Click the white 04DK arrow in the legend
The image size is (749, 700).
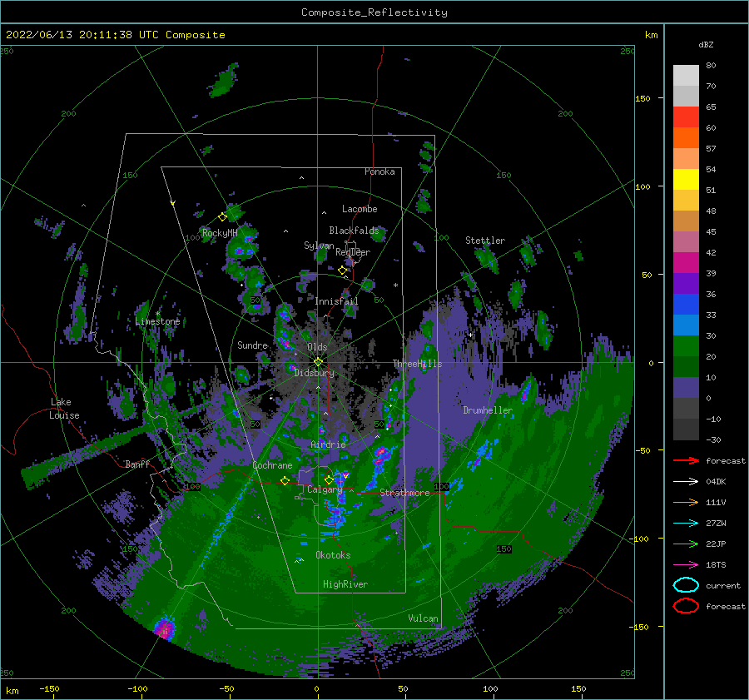tap(686, 482)
